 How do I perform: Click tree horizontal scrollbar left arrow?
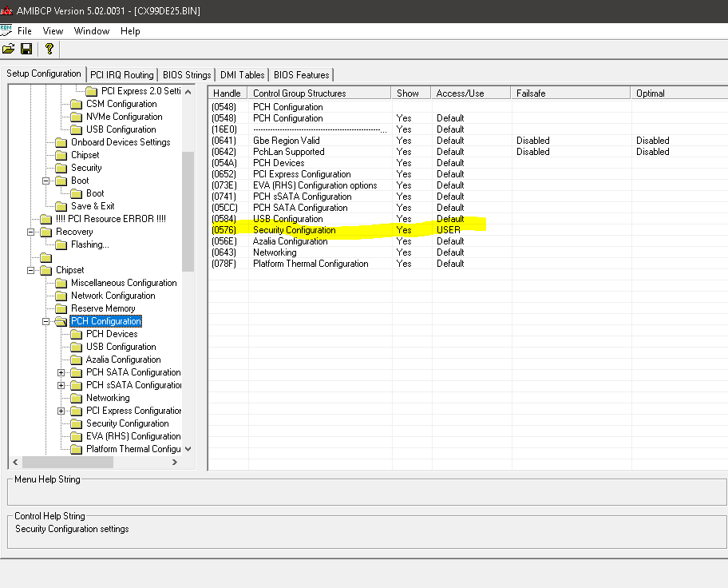pyautogui.click(x=15, y=462)
